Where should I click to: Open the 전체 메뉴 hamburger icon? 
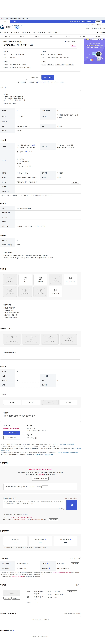point(101,32)
